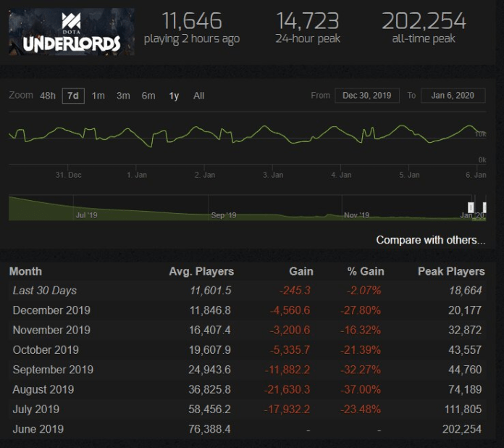Click December 2019 average players 11,846.8

tap(210, 310)
